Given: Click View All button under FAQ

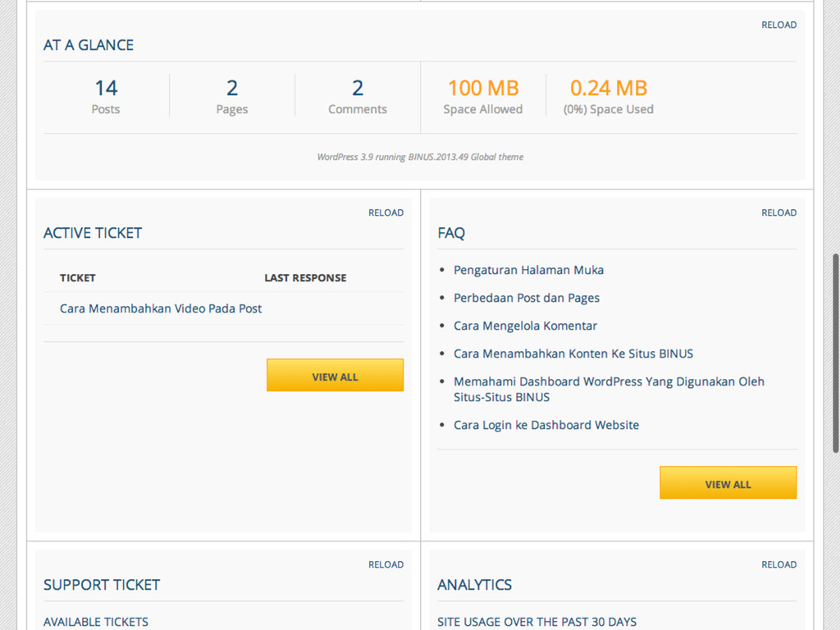Looking at the screenshot, I should [x=728, y=483].
